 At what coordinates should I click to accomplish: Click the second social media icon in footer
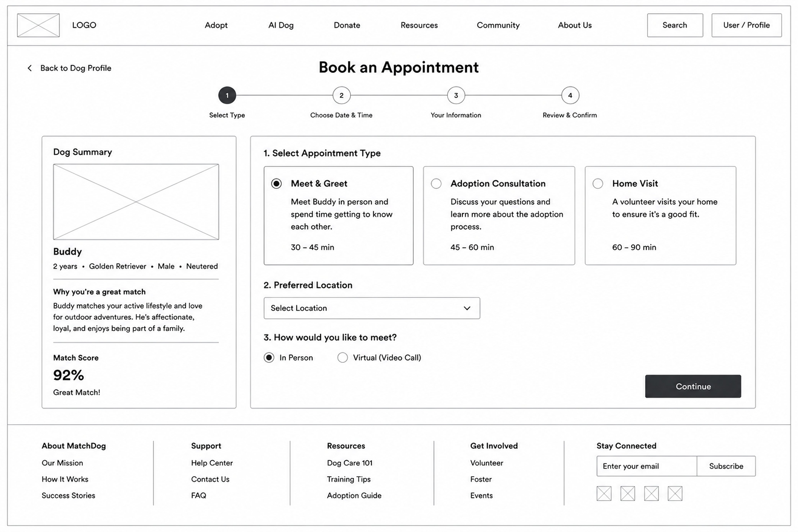click(628, 493)
